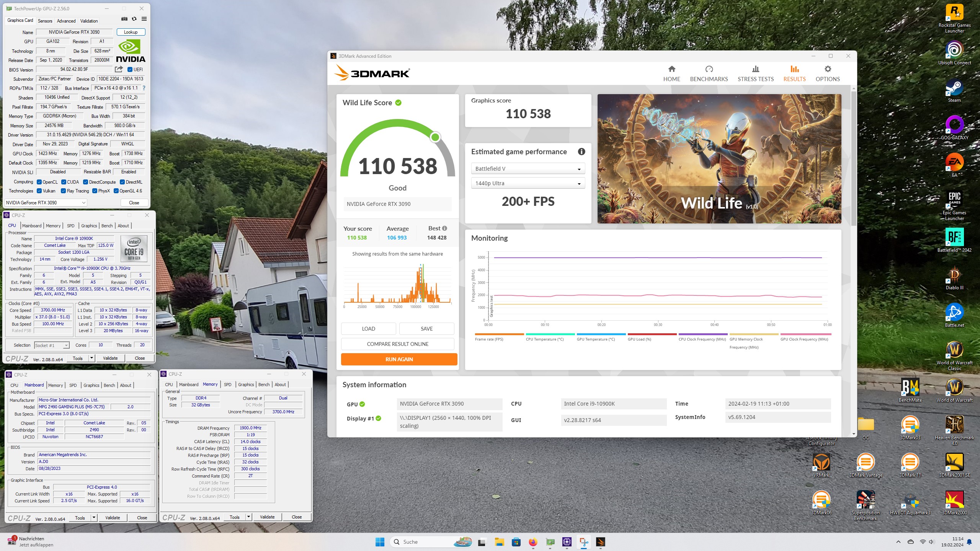
Task: Open Rockstar Games Launcher desktop icon
Action: coord(954,18)
